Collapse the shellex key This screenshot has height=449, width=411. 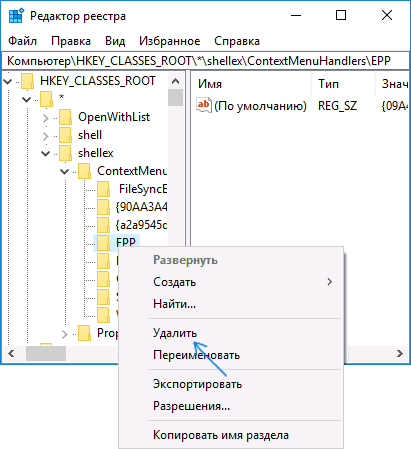46,154
